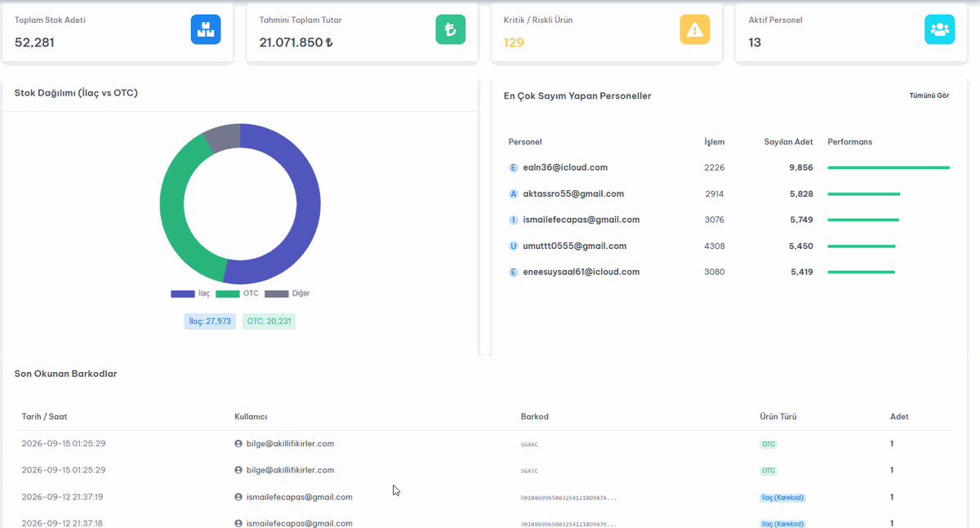
Task: Click the İlaç (Karekod) tag in 21:37:19 row
Action: click(783, 497)
